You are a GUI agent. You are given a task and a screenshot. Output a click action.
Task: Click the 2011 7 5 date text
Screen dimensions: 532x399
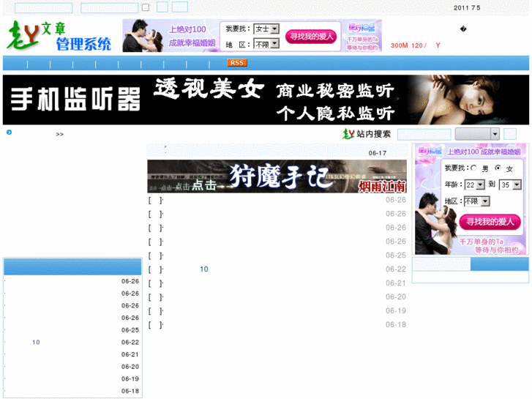(467, 8)
